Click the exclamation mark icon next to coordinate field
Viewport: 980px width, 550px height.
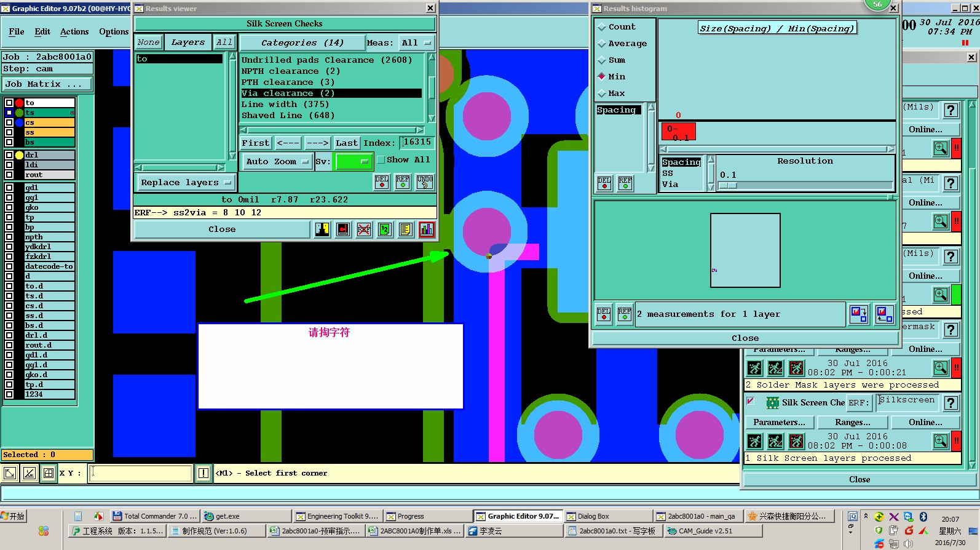tap(204, 473)
